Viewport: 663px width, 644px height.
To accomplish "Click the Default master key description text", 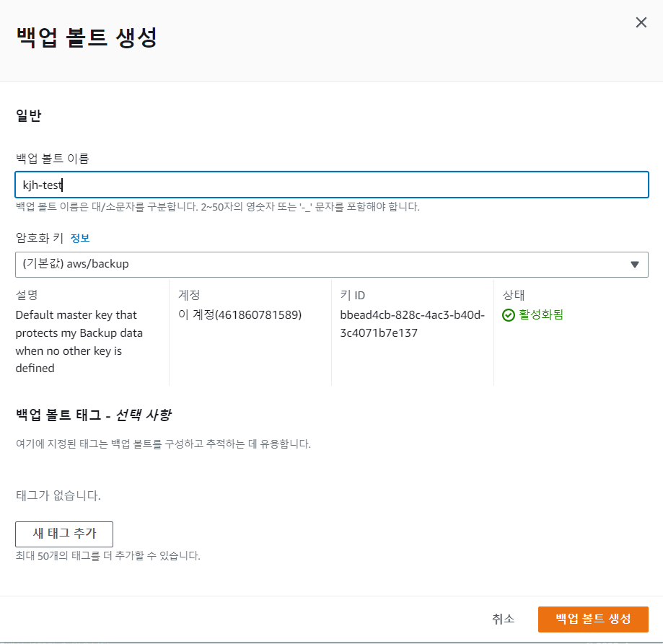I will (x=79, y=341).
